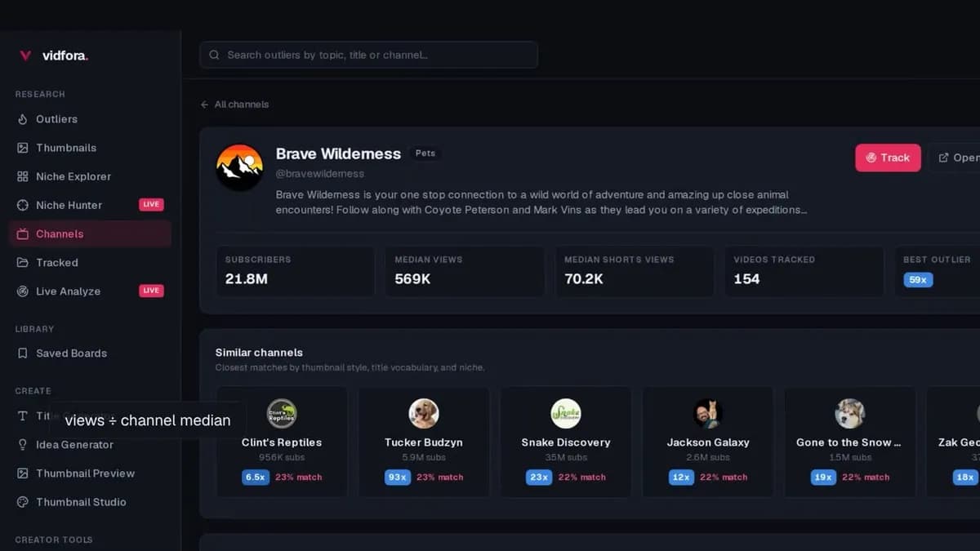The width and height of the screenshot is (980, 551).
Task: Open Thumbnail Preview
Action: point(90,473)
